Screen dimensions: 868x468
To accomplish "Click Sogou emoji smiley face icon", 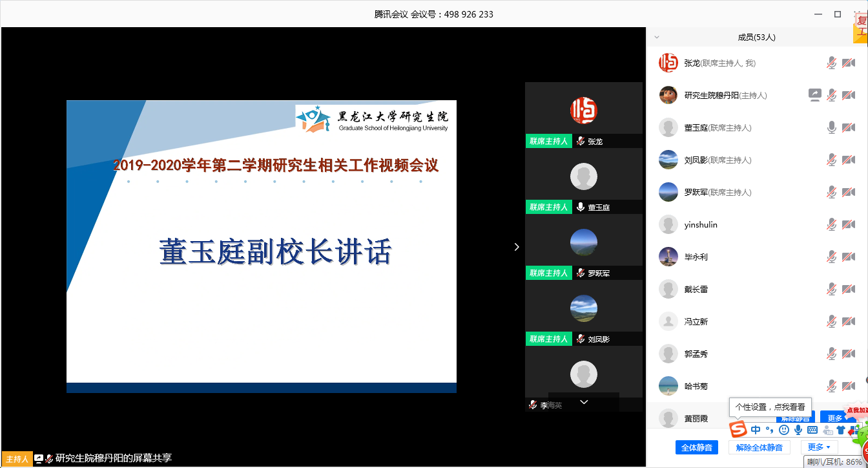I will [x=784, y=430].
